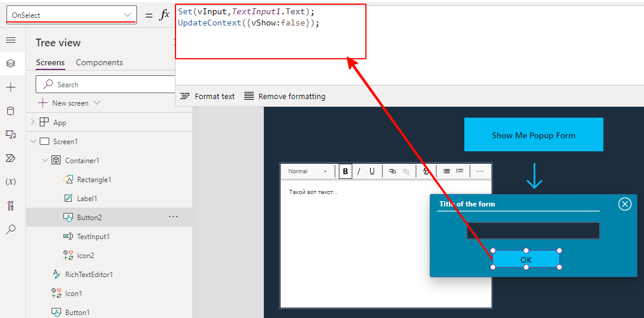Toggle underline in rich text editor
This screenshot has width=644, height=318.
(x=372, y=171)
